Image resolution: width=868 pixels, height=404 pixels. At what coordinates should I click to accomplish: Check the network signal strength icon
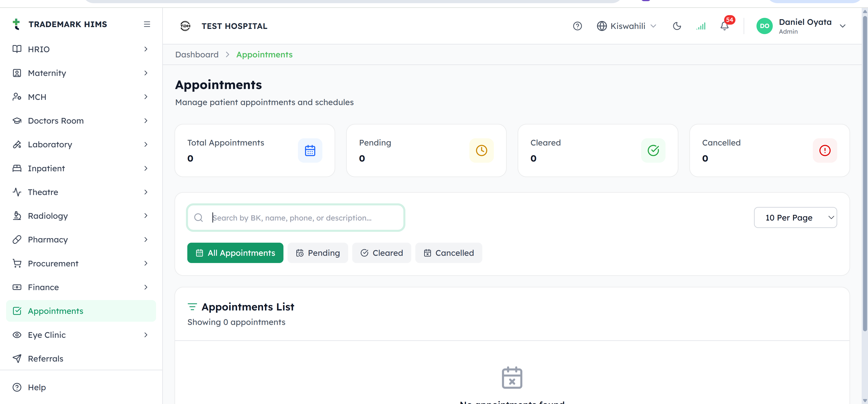tap(701, 26)
